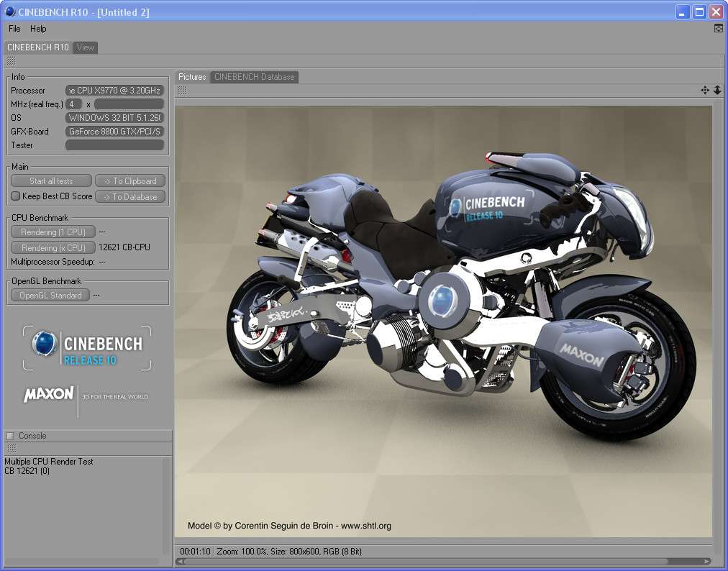Click the Multiprocessor Speedup label
The width and height of the screenshot is (728, 571).
[x=53, y=262]
